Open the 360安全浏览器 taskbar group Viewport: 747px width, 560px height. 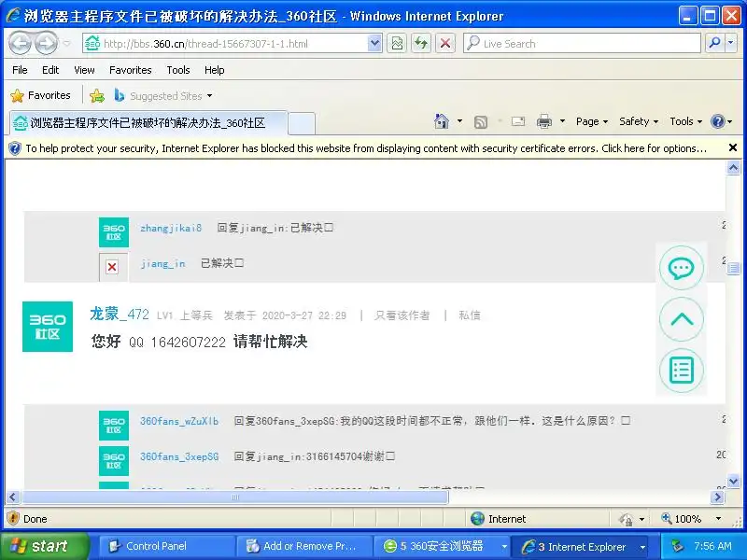click(442, 546)
